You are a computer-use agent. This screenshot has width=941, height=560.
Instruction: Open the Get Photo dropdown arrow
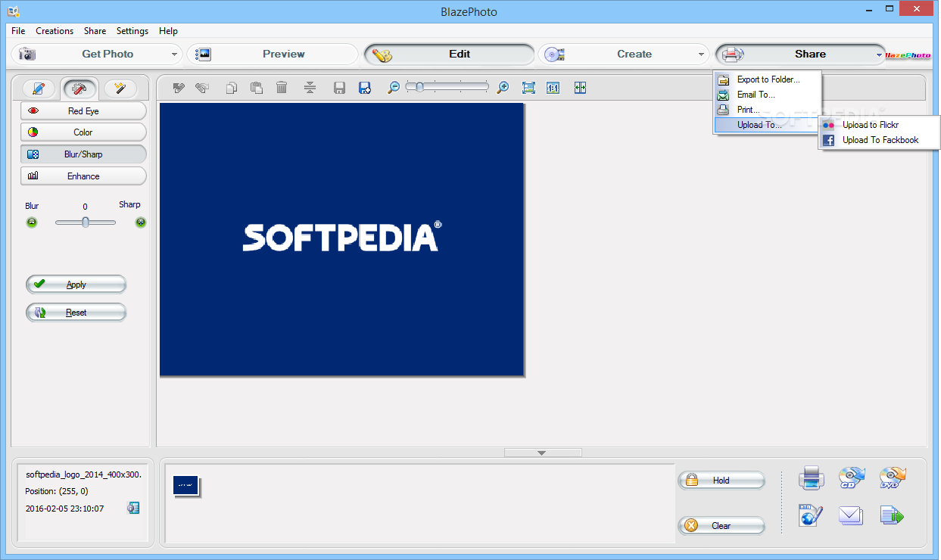pos(174,54)
